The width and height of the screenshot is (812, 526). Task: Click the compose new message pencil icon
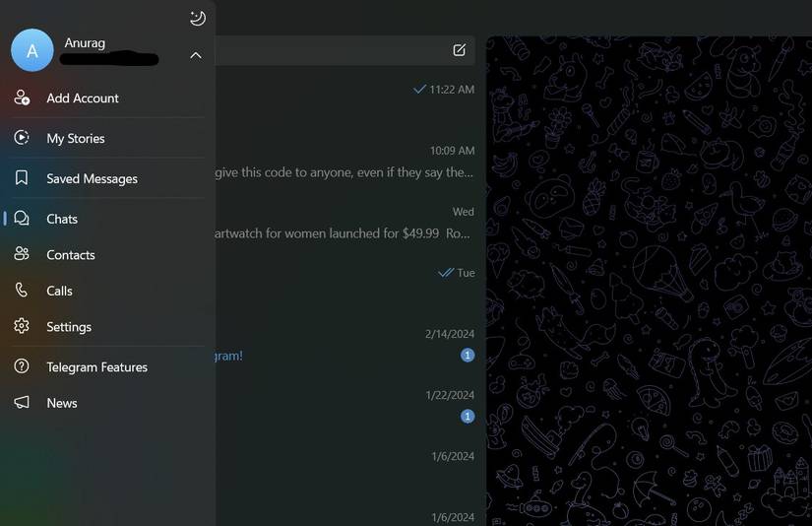click(x=460, y=50)
